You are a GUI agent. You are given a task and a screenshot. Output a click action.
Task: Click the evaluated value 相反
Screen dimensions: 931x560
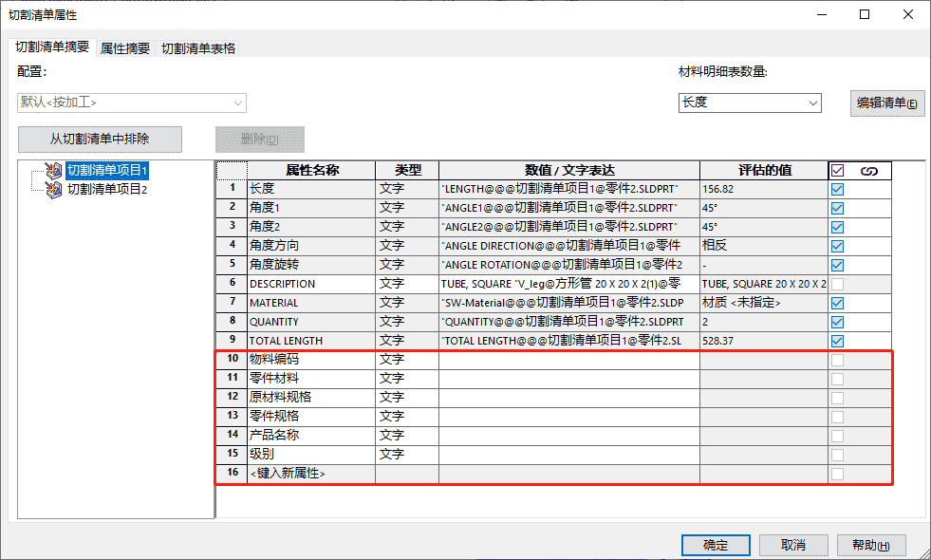coord(764,246)
